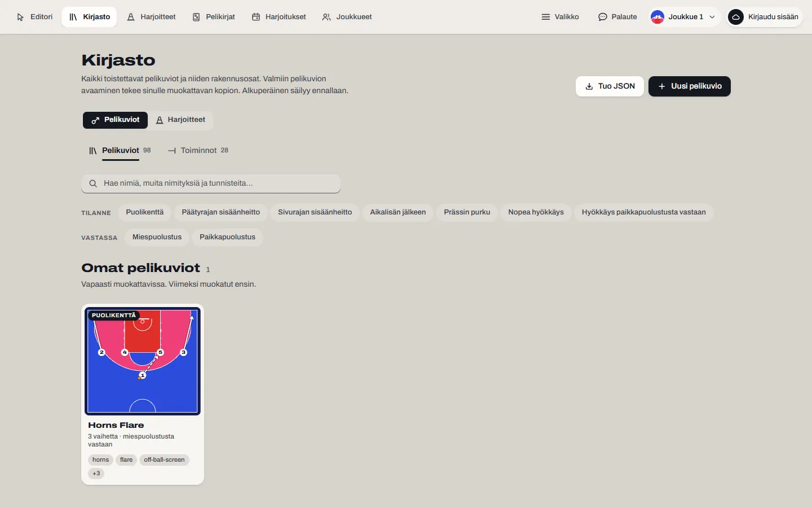Click the download icon on Tuo JSON
Viewport: 812px width, 508px height.
click(589, 86)
